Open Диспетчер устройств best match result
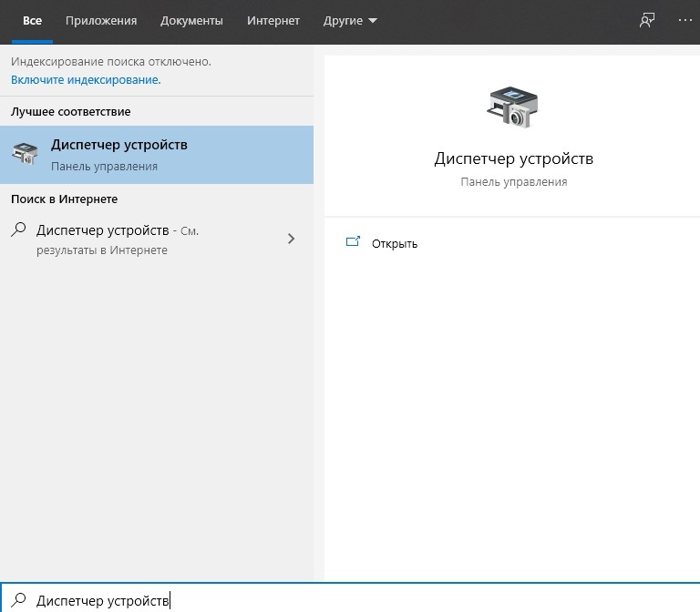Image resolution: width=700 pixels, height=612 pixels. point(157,155)
